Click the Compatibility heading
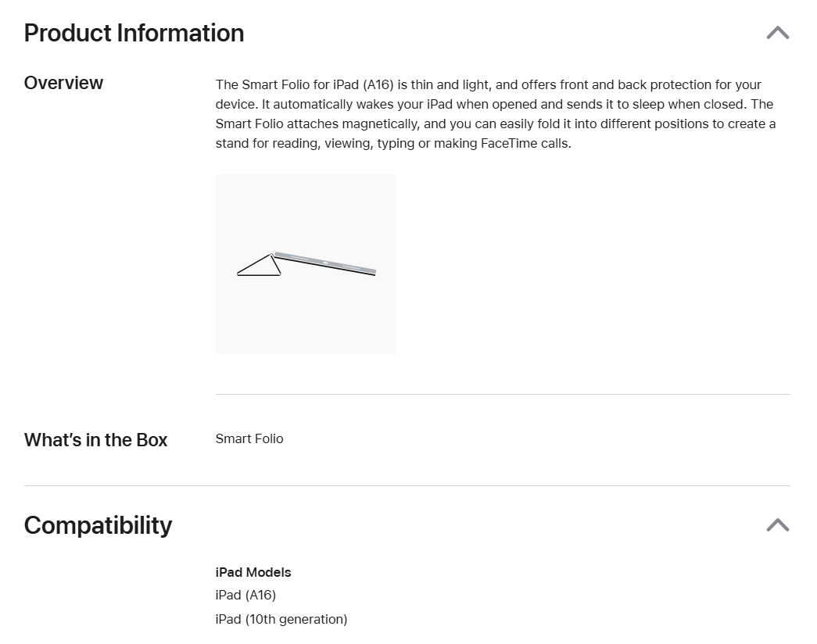 point(98,525)
